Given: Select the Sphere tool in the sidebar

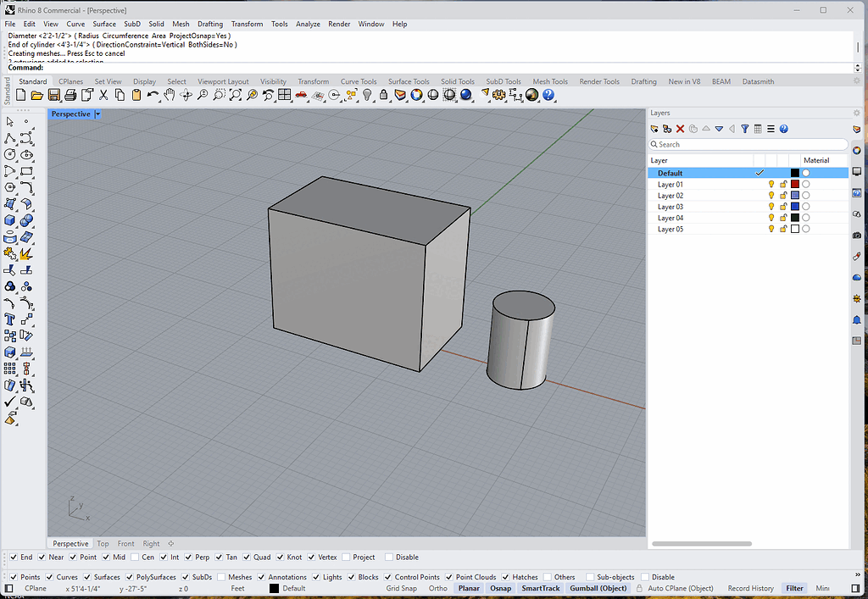Looking at the screenshot, I should tap(27, 219).
